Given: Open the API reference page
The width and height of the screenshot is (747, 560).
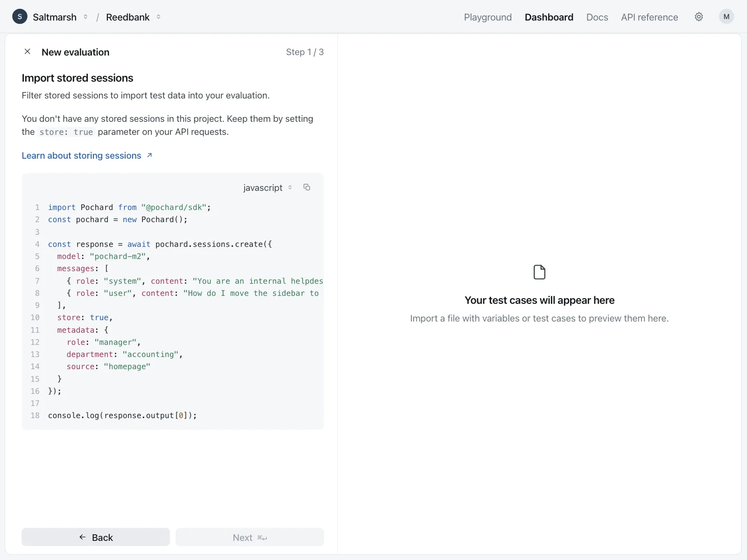Looking at the screenshot, I should [x=649, y=17].
